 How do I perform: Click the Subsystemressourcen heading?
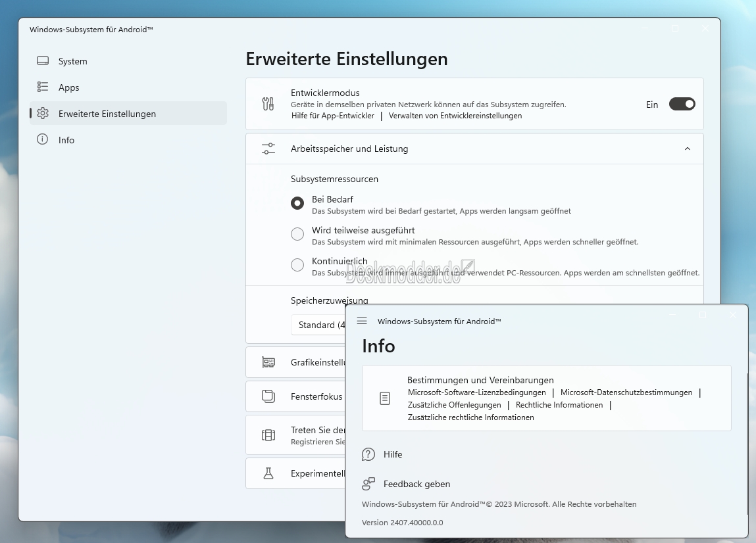click(x=334, y=179)
